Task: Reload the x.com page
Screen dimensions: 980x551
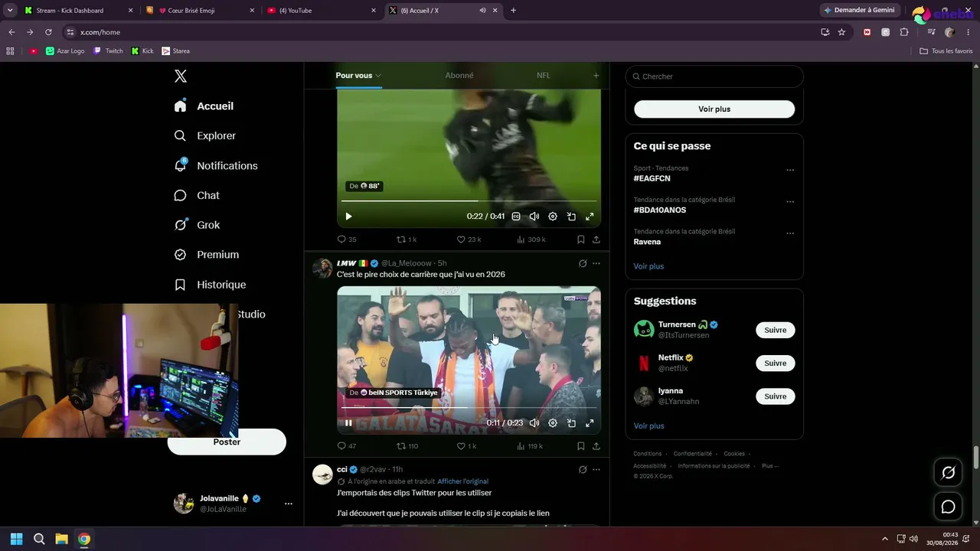Action: point(48,32)
